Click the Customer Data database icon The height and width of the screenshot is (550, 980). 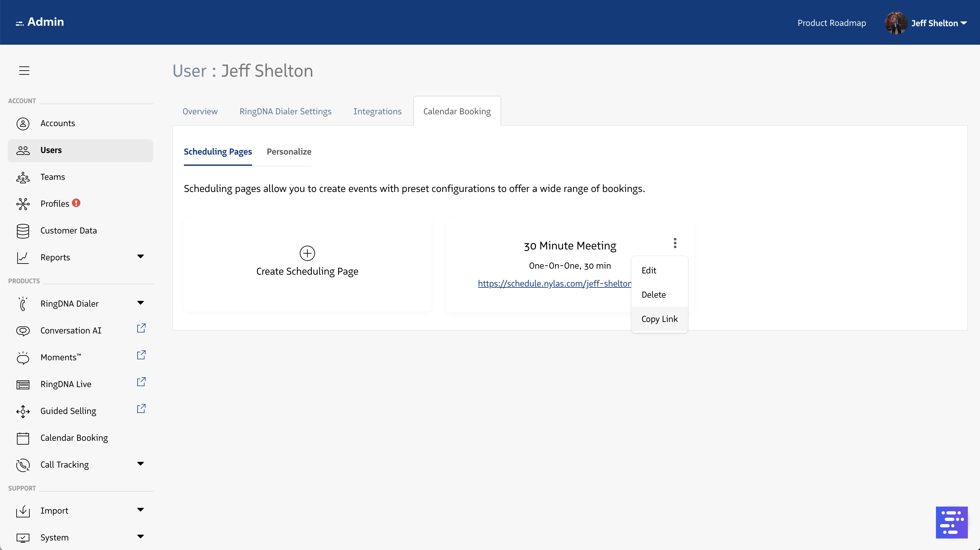23,231
